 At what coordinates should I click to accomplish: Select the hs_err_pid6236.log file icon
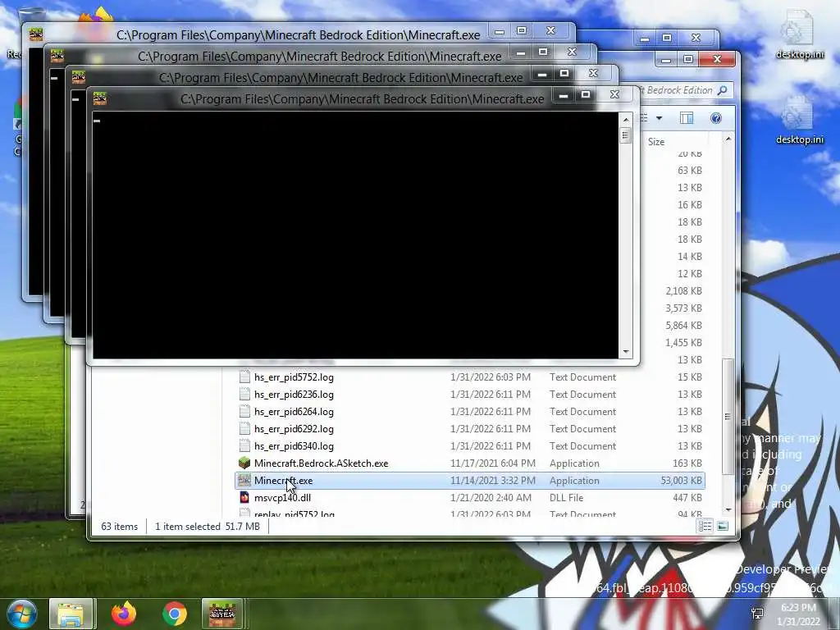coord(244,394)
